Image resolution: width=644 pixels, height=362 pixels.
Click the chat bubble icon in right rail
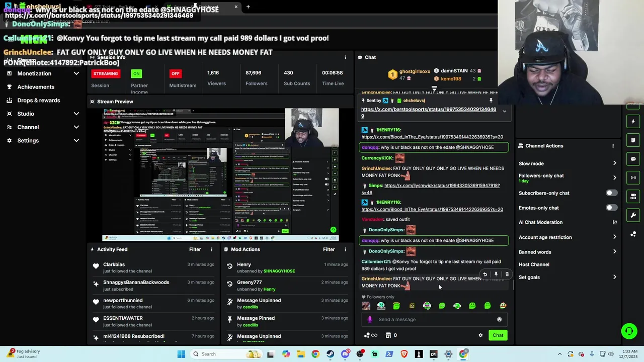click(633, 159)
